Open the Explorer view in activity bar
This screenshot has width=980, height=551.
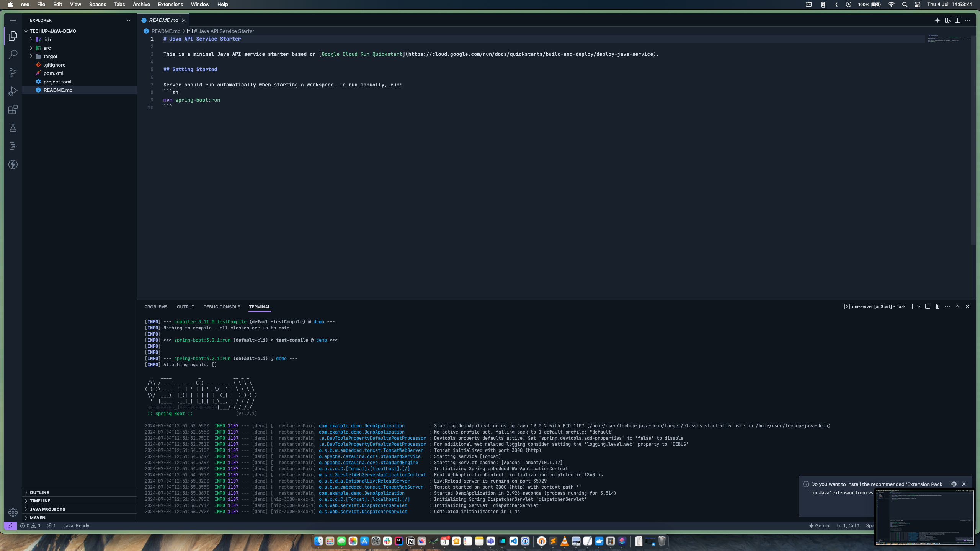(13, 36)
